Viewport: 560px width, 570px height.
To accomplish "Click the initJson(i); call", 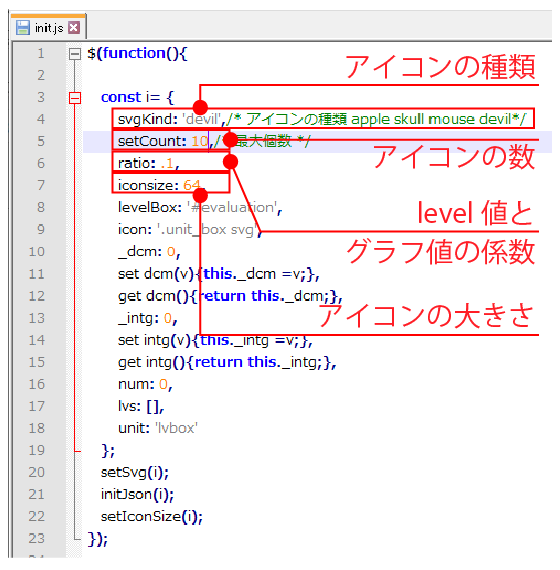I will tap(137, 494).
